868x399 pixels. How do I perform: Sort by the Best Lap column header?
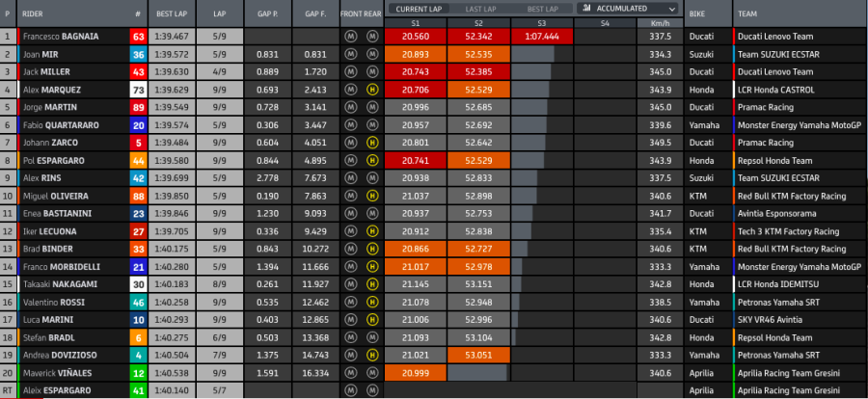tap(170, 15)
